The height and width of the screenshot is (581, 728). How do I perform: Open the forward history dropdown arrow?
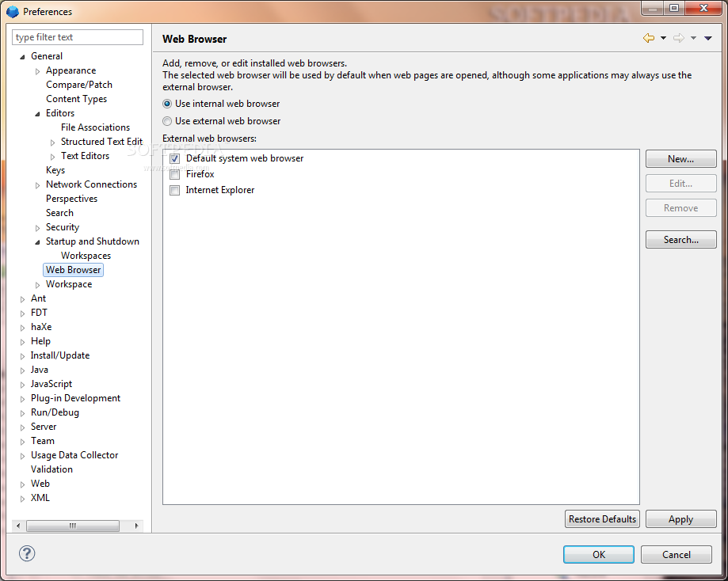pyautogui.click(x=693, y=39)
